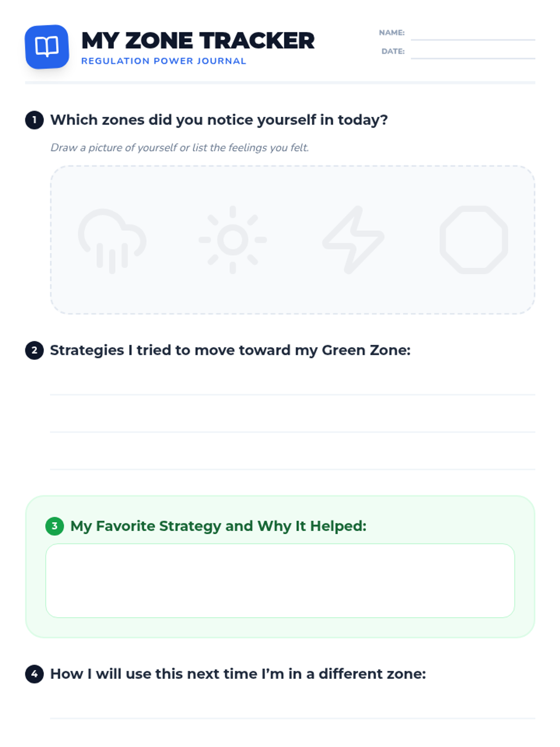Screen dimensions: 560x747
Task: Click inside the favorite strategy text box
Action: point(280,580)
